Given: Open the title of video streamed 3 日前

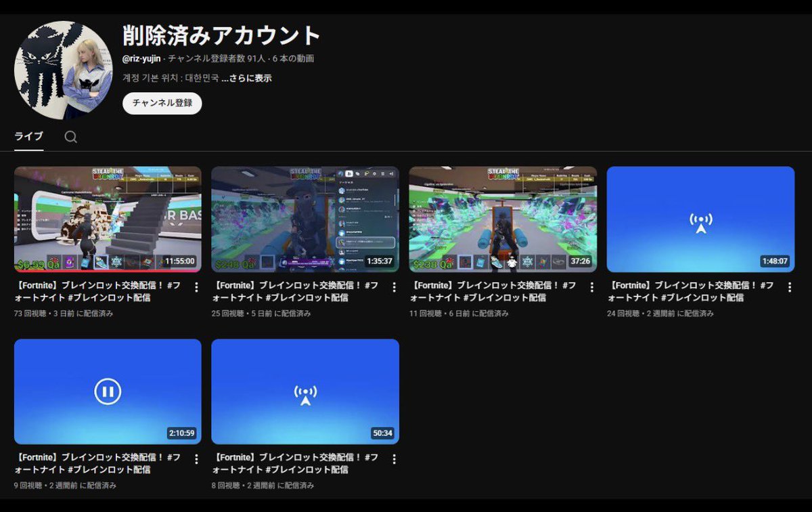Looking at the screenshot, I should coord(97,292).
